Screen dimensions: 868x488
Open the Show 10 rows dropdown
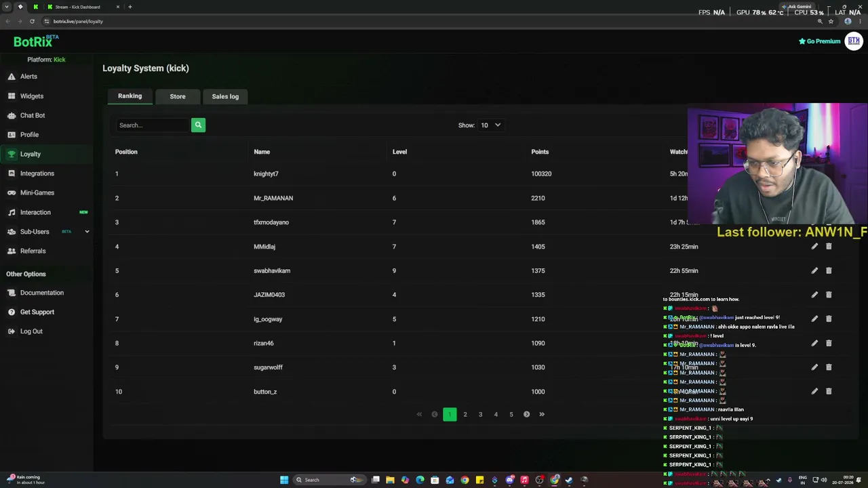point(490,125)
